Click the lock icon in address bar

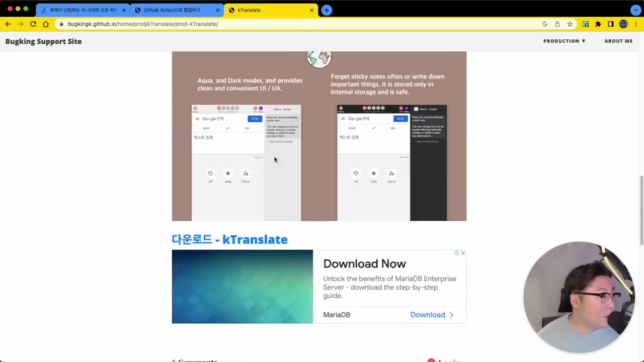pyautogui.click(x=61, y=24)
